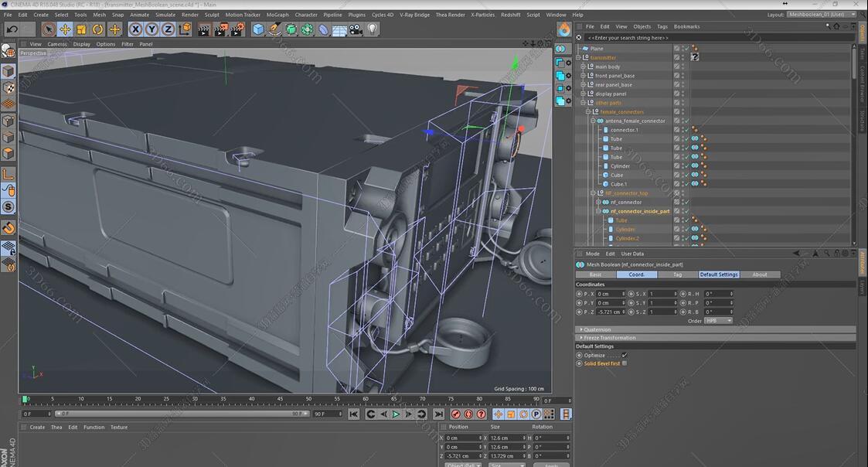Click the Light bulb icon in the toolbar
Image resolution: width=868 pixels, height=467 pixels.
pos(373,29)
